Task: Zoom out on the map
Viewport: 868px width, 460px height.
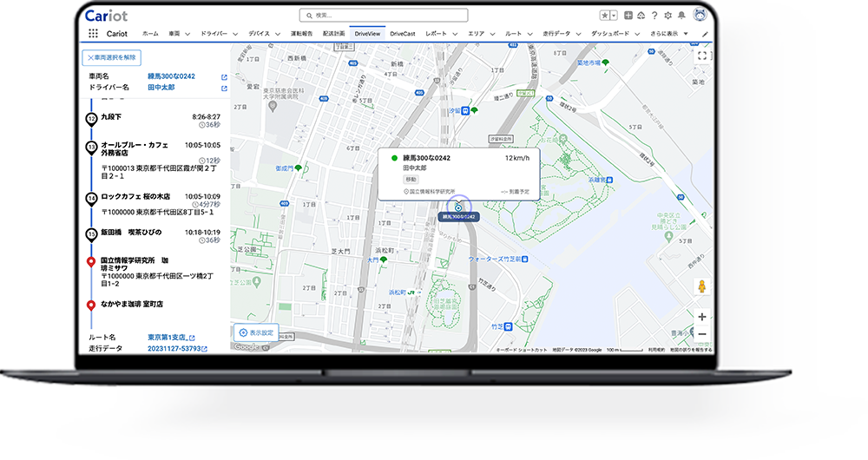Action: coord(701,334)
